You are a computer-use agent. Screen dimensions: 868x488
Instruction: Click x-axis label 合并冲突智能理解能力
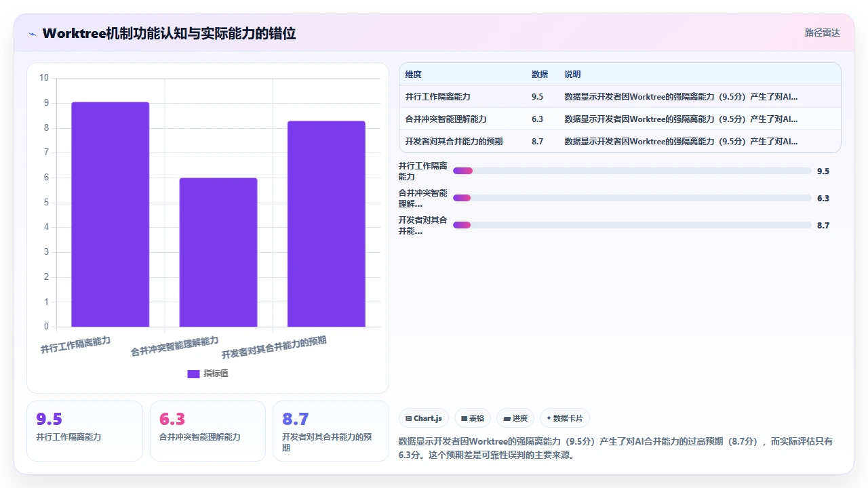coord(175,346)
